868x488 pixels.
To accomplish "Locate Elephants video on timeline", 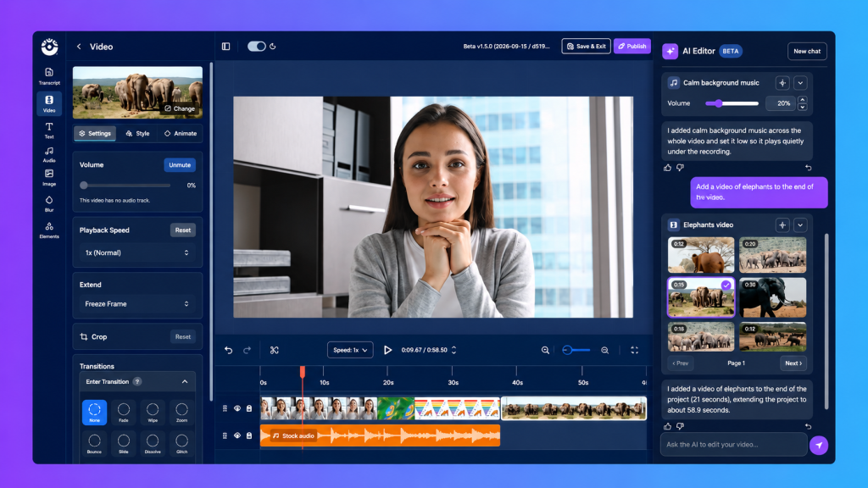I will (x=782, y=225).
